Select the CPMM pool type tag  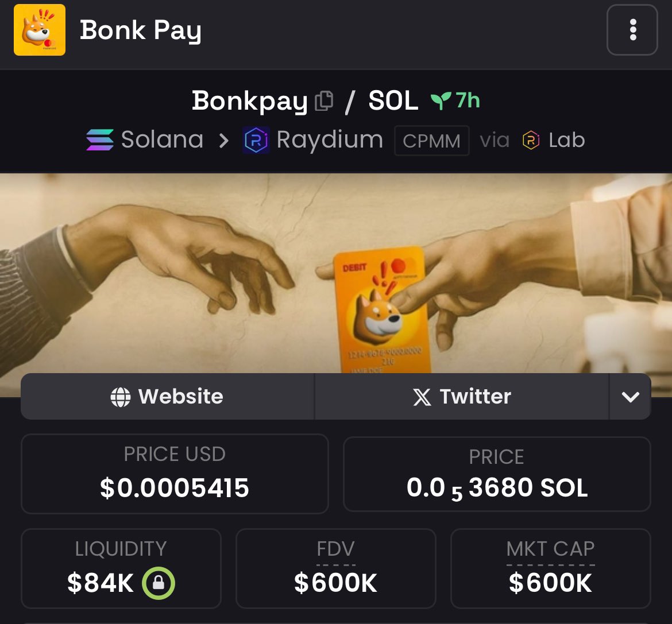click(431, 141)
